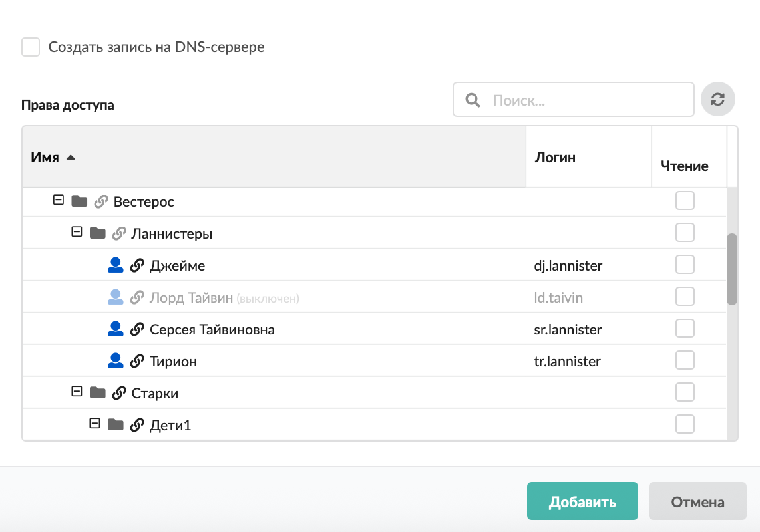Check the read permission for Вестерос
This screenshot has width=760, height=532.
(685, 200)
